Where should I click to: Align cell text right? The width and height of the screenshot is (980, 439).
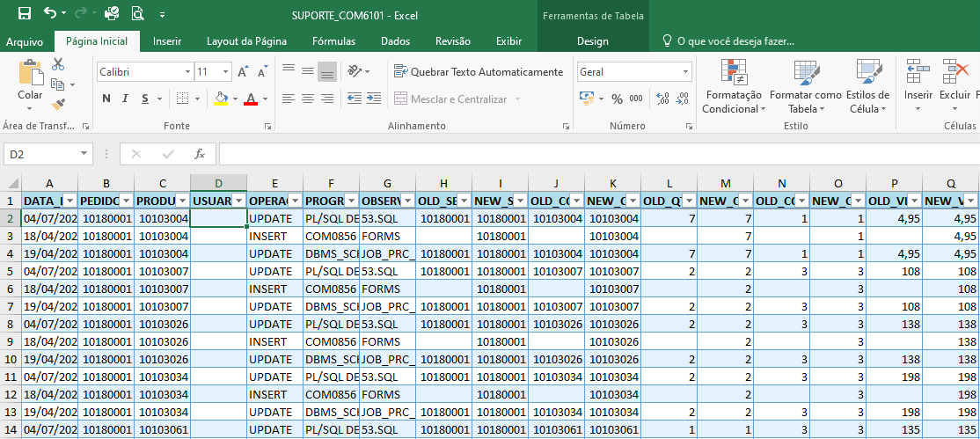(327, 99)
